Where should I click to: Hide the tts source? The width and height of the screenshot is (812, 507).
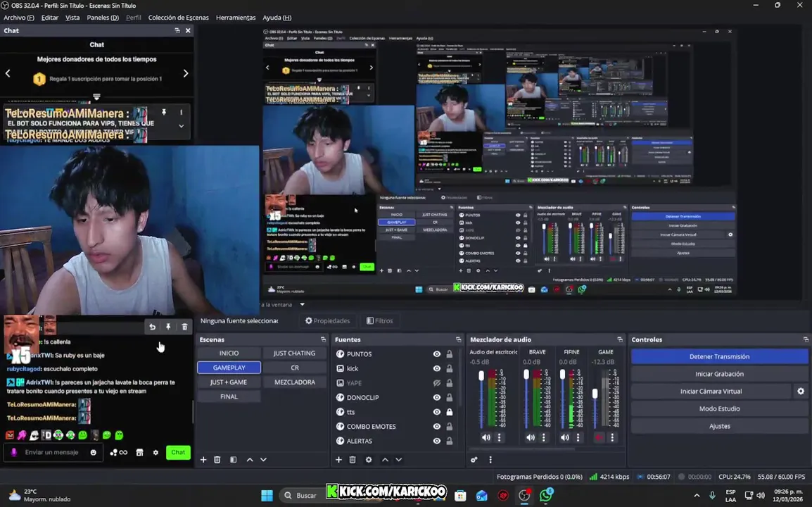tap(437, 412)
